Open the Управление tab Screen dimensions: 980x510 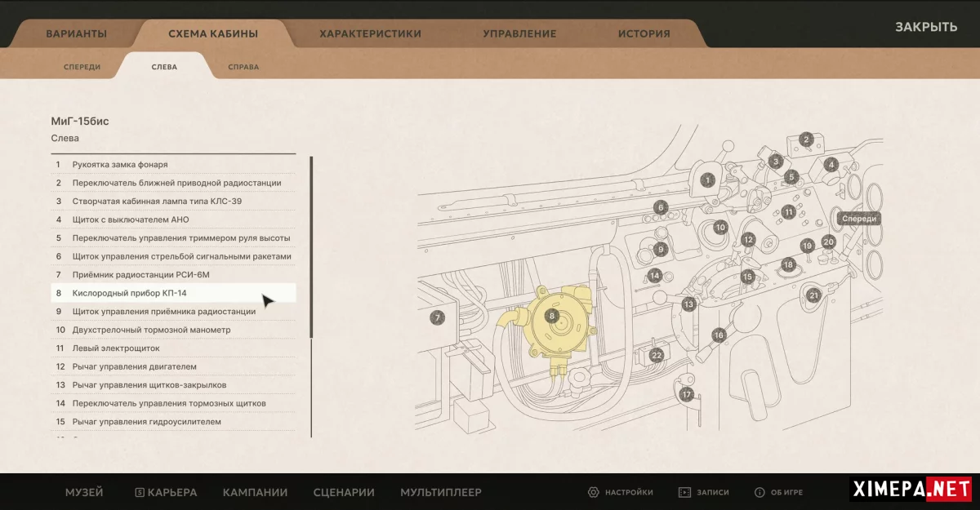pyautogui.click(x=519, y=34)
